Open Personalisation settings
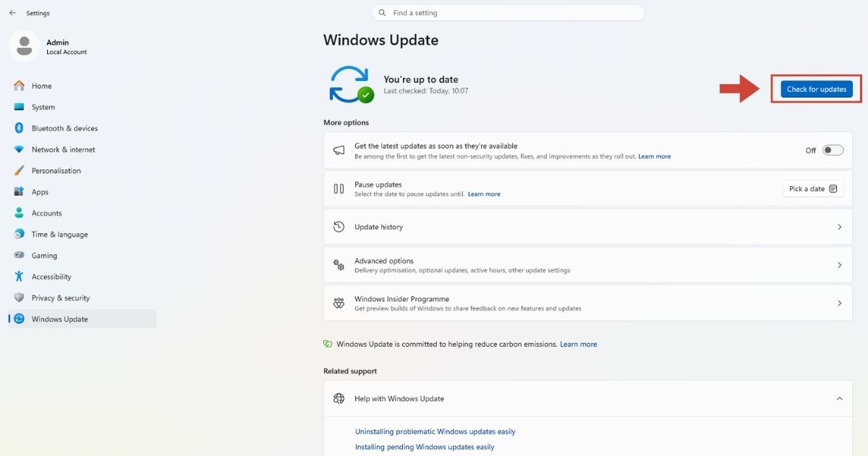This screenshot has width=868, height=456. click(x=82, y=171)
